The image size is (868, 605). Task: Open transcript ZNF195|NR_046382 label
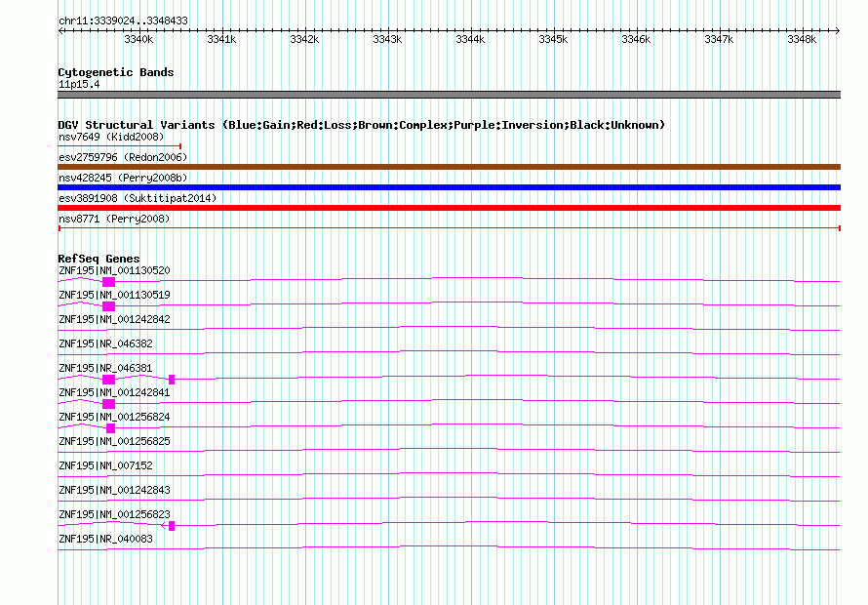tap(105, 344)
